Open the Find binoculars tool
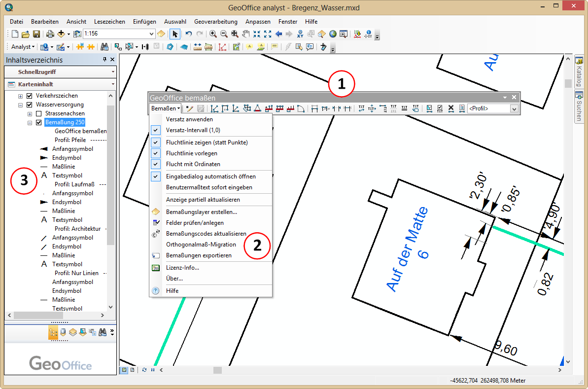The image size is (588, 389). point(104,47)
